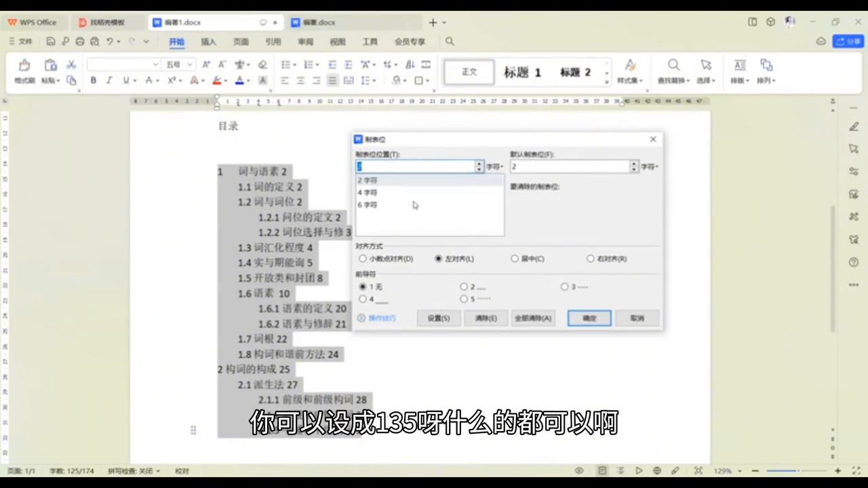The height and width of the screenshot is (488, 868).
Task: Click the Align left icon
Action: pyautogui.click(x=285, y=80)
